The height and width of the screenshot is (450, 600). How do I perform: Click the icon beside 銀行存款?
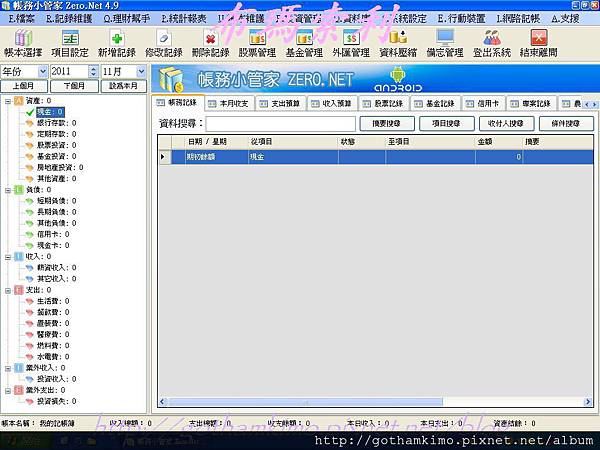coord(30,123)
